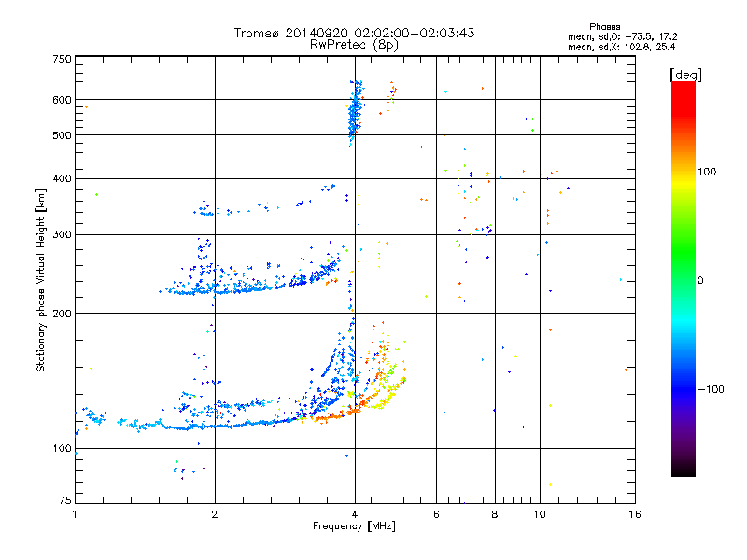Screen dimensions: 747x560
Task: Click the y-axis tick label "500"
Action: tap(62, 135)
